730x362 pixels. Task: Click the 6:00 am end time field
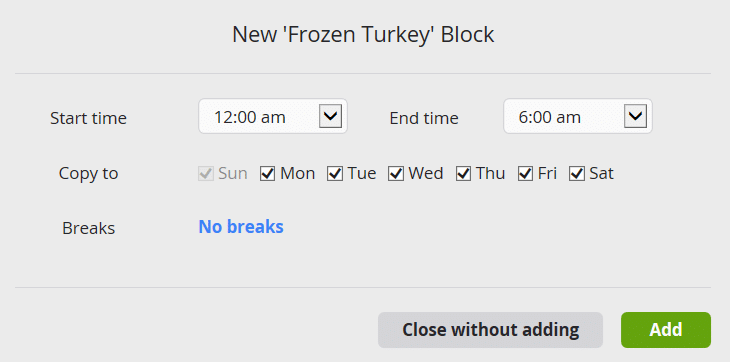coord(578,116)
